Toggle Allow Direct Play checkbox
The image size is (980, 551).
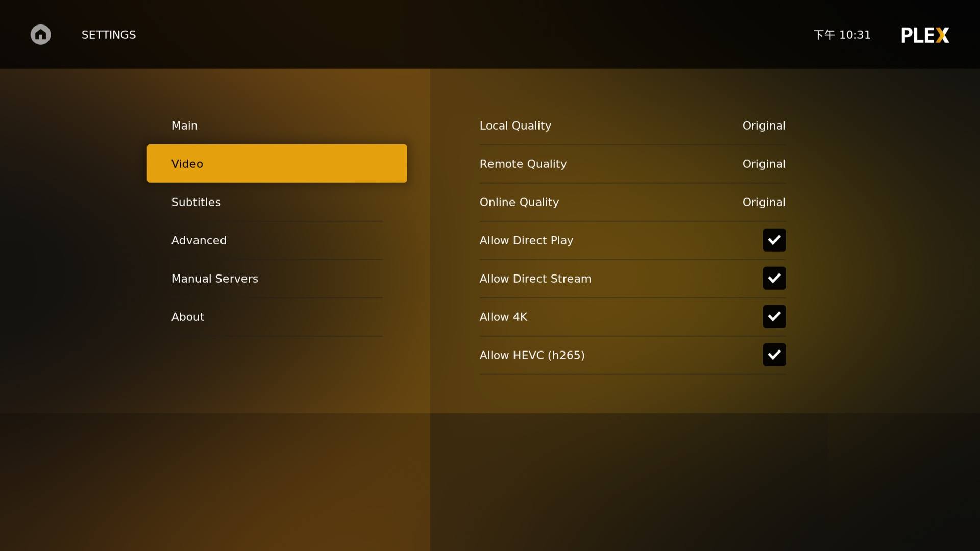pyautogui.click(x=774, y=240)
